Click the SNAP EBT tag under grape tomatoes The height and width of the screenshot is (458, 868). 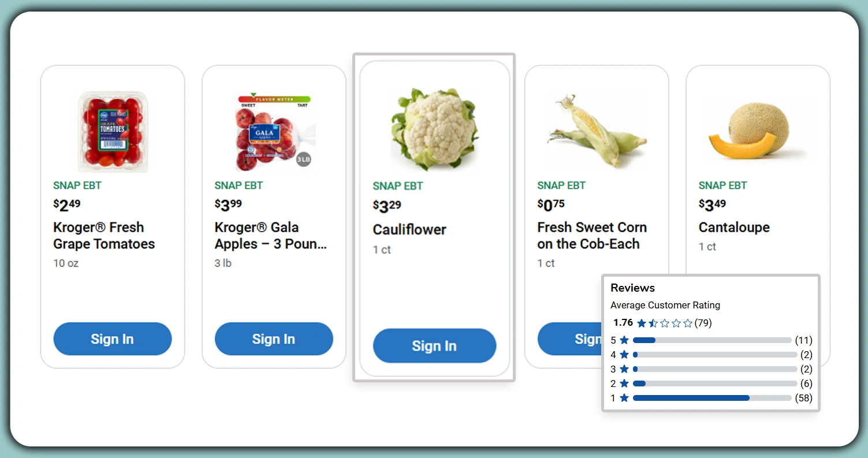pyautogui.click(x=77, y=185)
